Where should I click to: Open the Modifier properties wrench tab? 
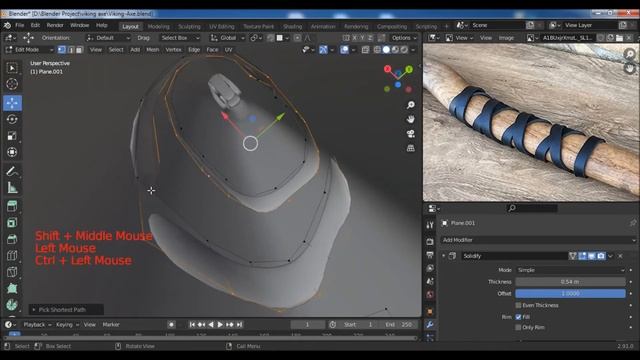430,324
